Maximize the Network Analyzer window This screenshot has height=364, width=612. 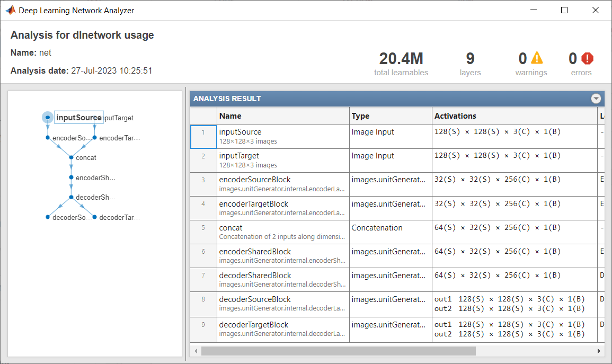pos(564,10)
